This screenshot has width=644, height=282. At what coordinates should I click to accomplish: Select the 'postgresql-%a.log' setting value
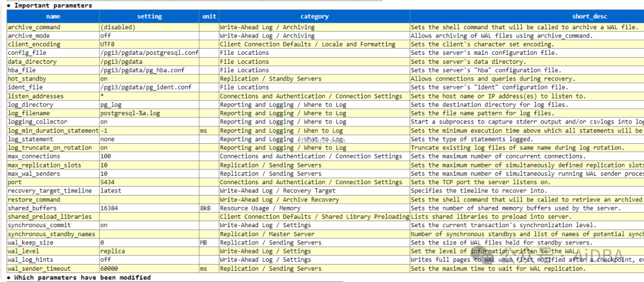(x=130, y=113)
